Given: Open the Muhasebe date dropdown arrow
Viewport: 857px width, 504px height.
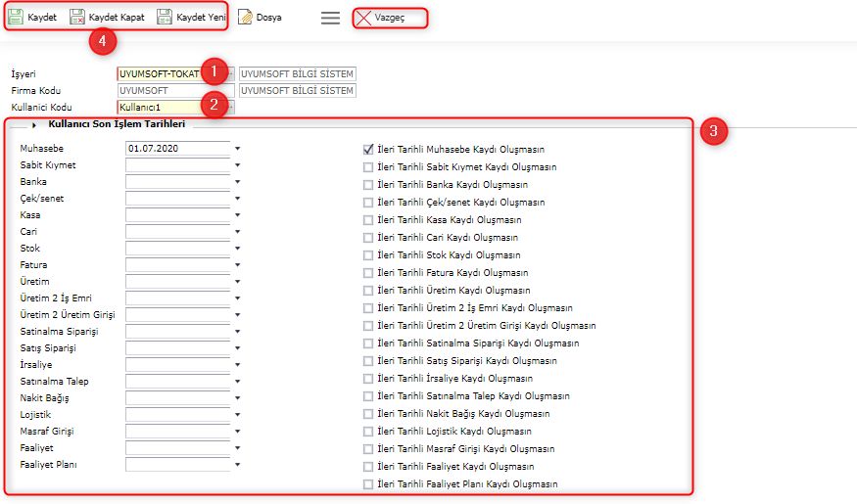Looking at the screenshot, I should coord(237,149).
